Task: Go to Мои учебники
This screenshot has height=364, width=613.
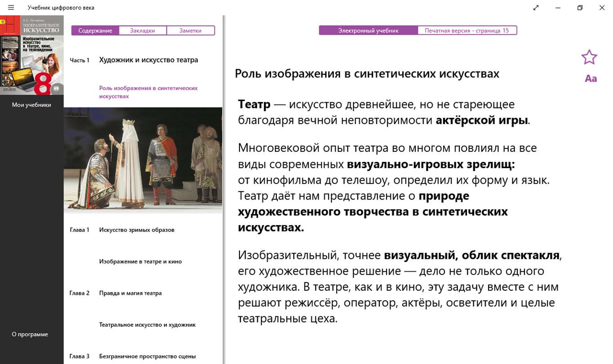Action: [x=31, y=105]
